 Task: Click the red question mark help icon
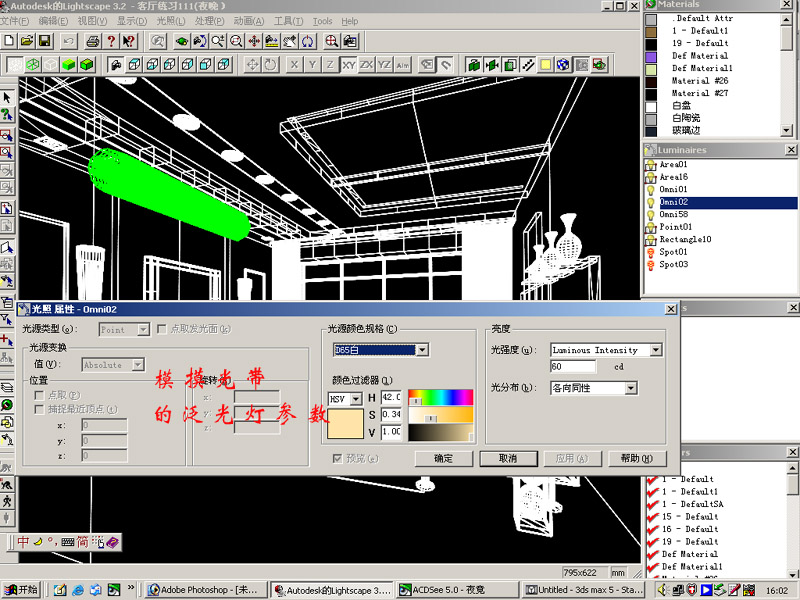[111, 41]
